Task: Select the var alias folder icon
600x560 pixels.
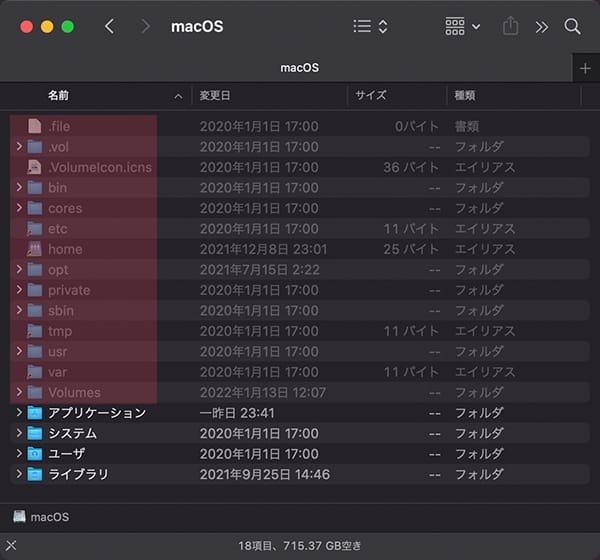Action: pos(34,372)
